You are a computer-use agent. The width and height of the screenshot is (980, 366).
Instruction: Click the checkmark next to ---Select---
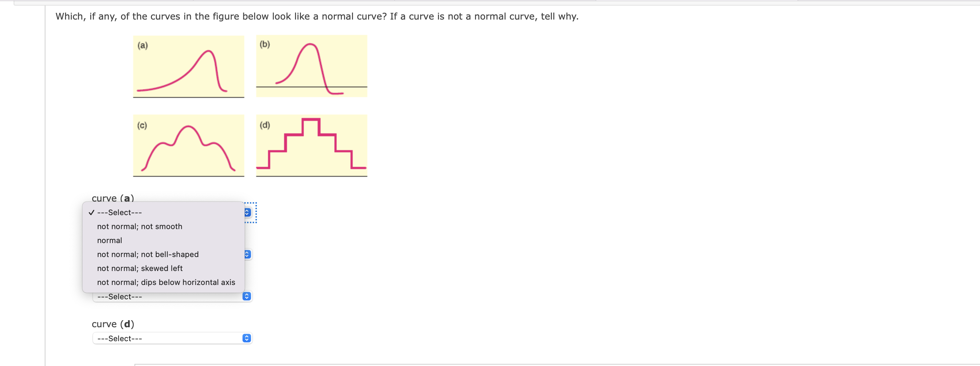[x=91, y=212]
